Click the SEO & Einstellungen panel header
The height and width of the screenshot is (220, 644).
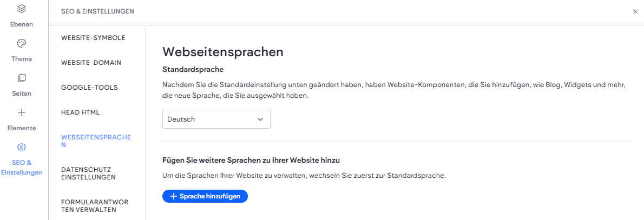[x=97, y=11]
